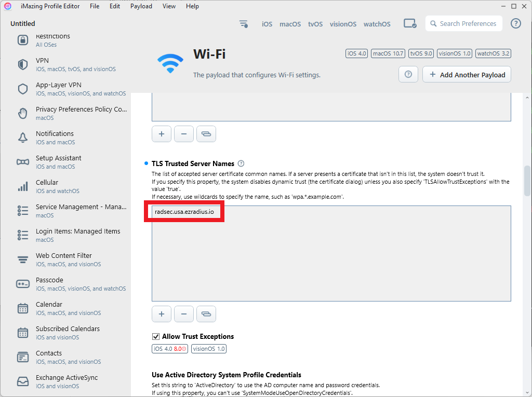Open the View menu
The height and width of the screenshot is (397, 532).
(x=169, y=6)
